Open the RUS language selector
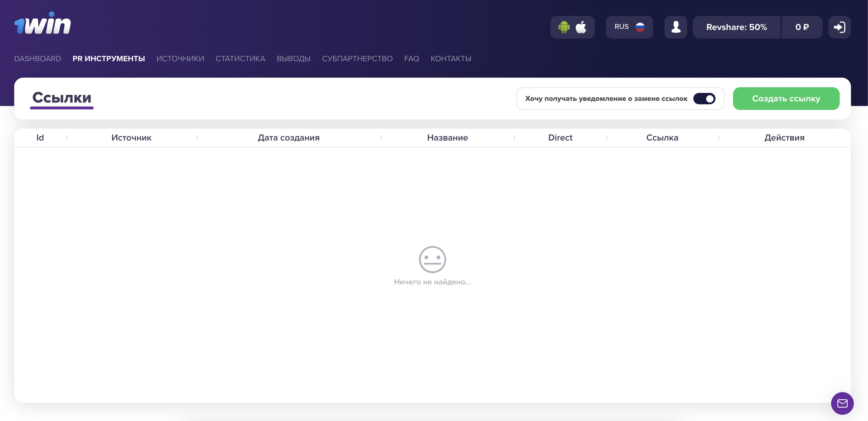The image size is (868, 421). click(622, 27)
